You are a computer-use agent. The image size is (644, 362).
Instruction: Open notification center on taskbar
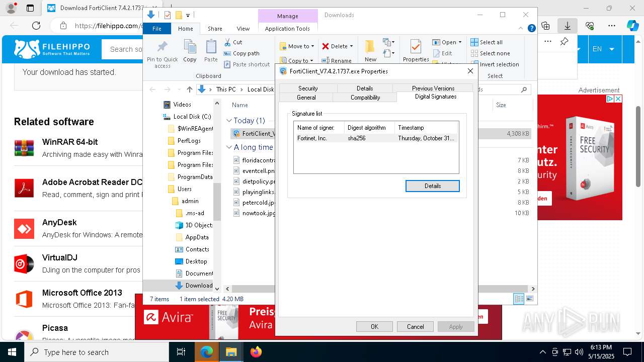627,352
